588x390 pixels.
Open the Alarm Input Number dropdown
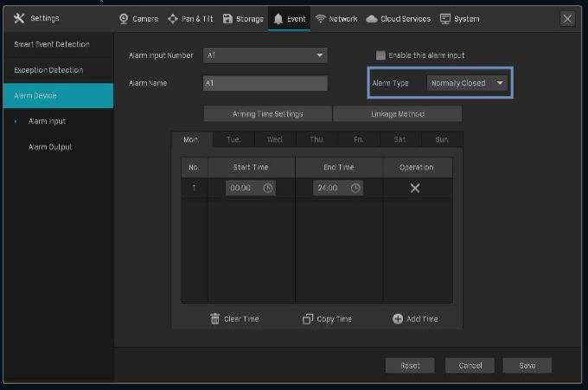tap(265, 55)
